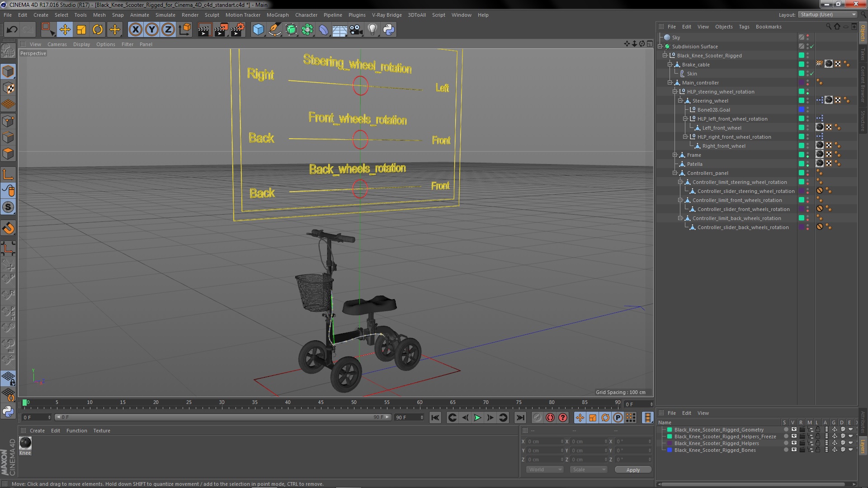Activate the Move tool in toolbar
This screenshot has height=488, width=868.
[65, 30]
